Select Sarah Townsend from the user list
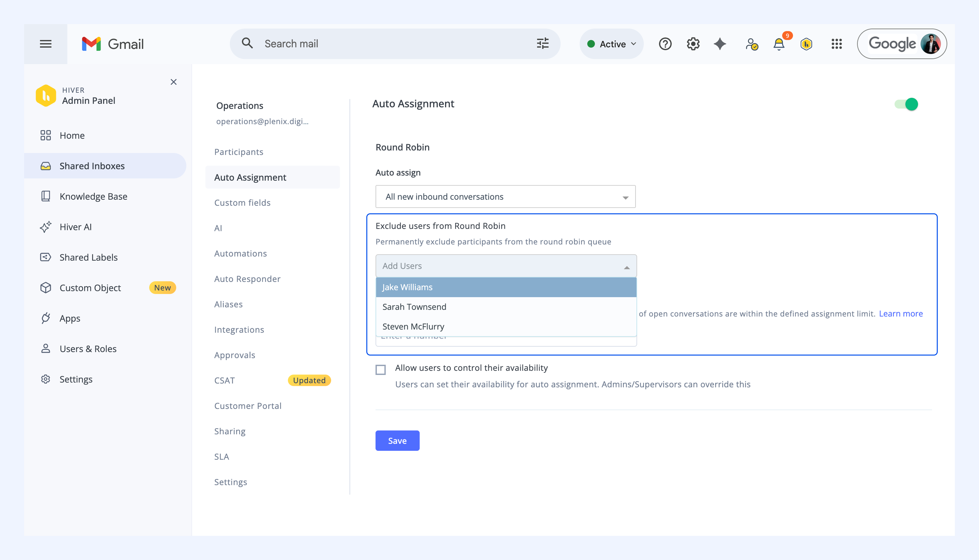Screen dimensions: 979x560 coord(506,307)
